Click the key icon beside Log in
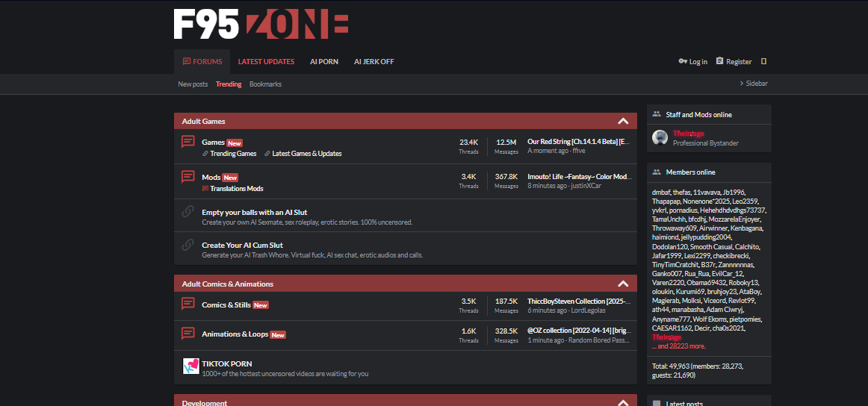 click(x=683, y=61)
